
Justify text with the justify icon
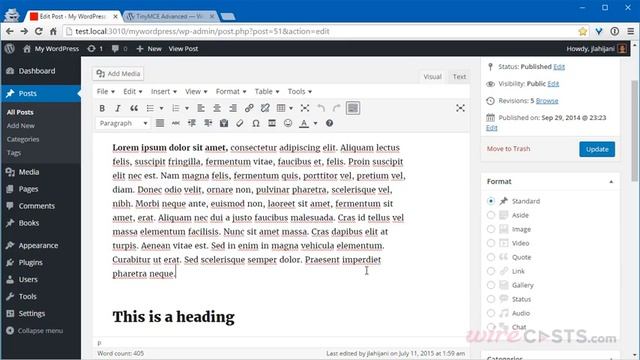pyautogui.click(x=160, y=123)
